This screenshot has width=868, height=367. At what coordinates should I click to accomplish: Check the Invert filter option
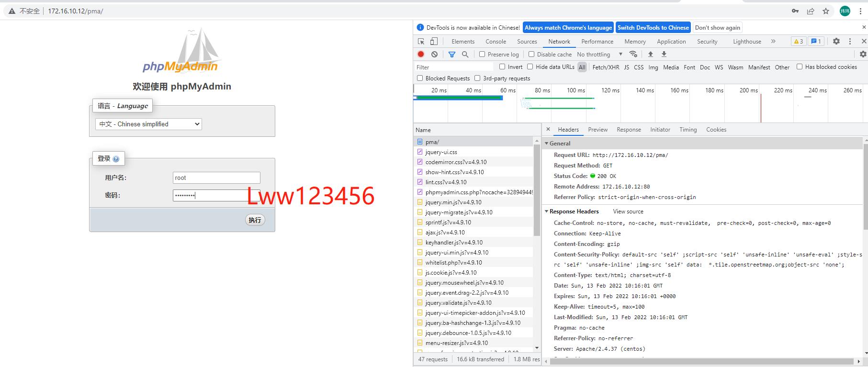click(502, 67)
